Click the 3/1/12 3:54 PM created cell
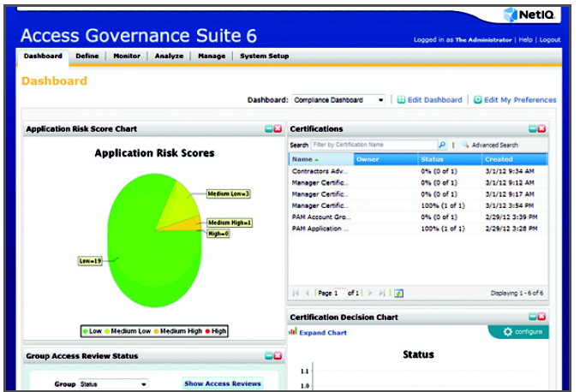 click(x=510, y=205)
